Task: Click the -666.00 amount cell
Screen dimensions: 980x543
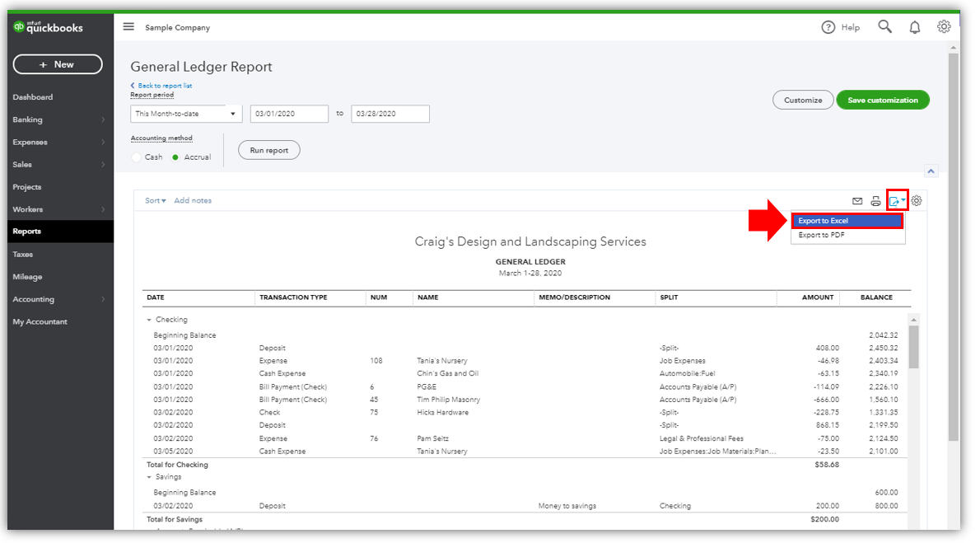Action: [x=826, y=400]
